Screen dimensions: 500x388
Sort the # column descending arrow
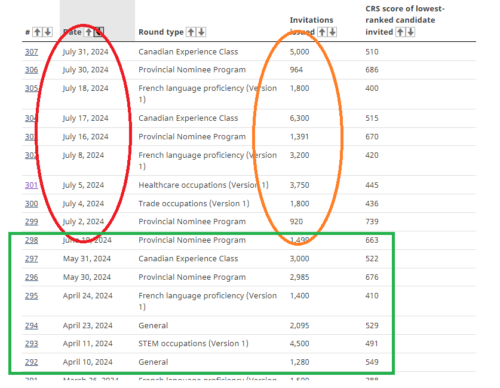(48, 32)
